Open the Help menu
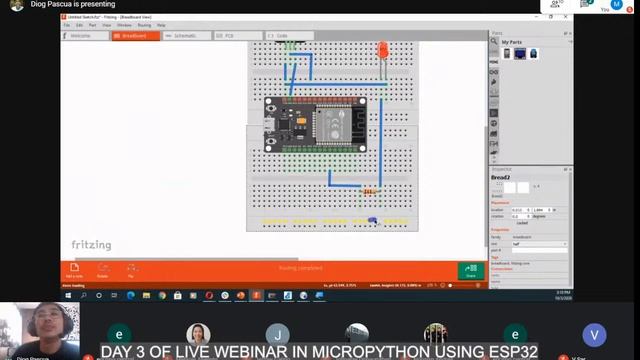The image size is (640, 360). pyautogui.click(x=161, y=25)
